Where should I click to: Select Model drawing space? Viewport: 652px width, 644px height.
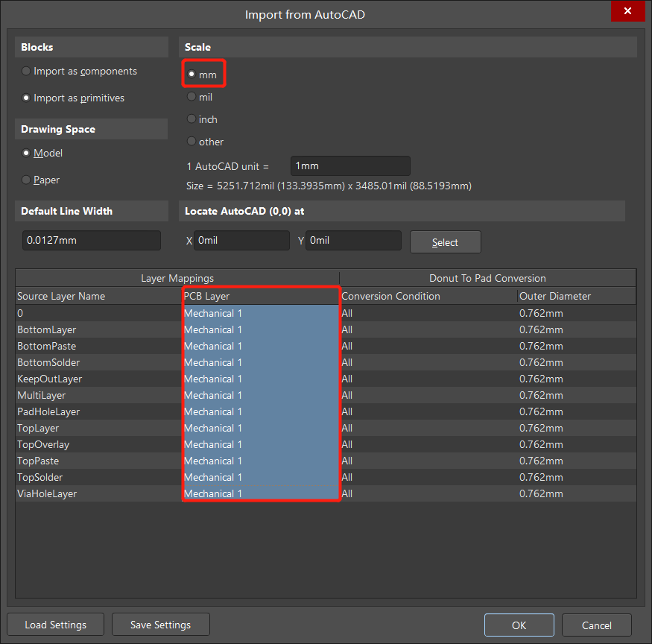click(26, 153)
